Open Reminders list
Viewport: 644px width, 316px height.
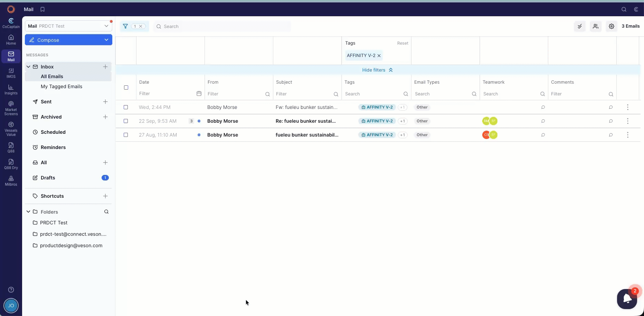pyautogui.click(x=53, y=147)
